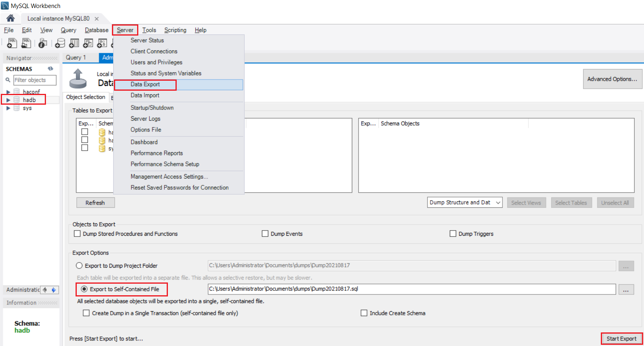Open the Dump Structure and Data dropdown

pos(465,203)
